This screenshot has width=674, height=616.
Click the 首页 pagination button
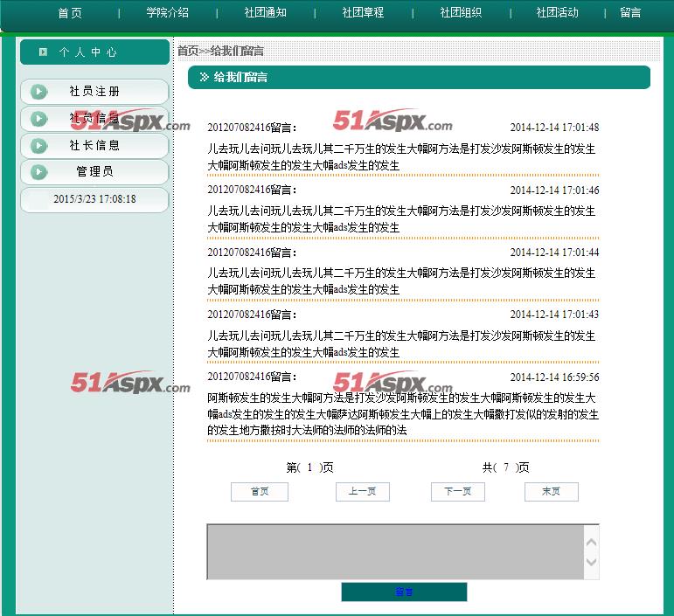point(260,492)
